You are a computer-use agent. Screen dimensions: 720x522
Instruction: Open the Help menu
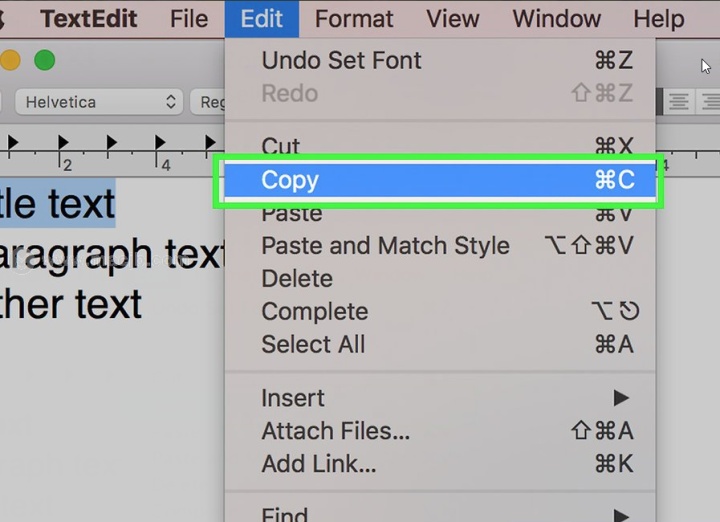tap(659, 19)
